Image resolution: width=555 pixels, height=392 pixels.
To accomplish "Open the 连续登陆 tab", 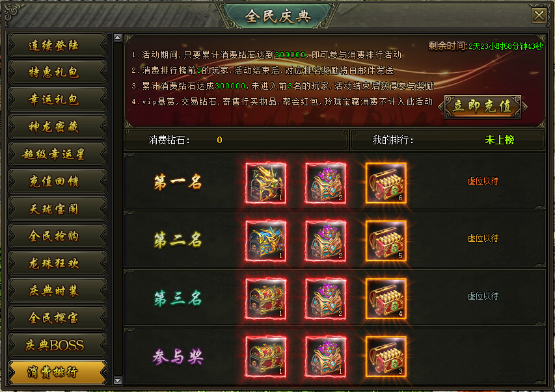I will point(57,46).
